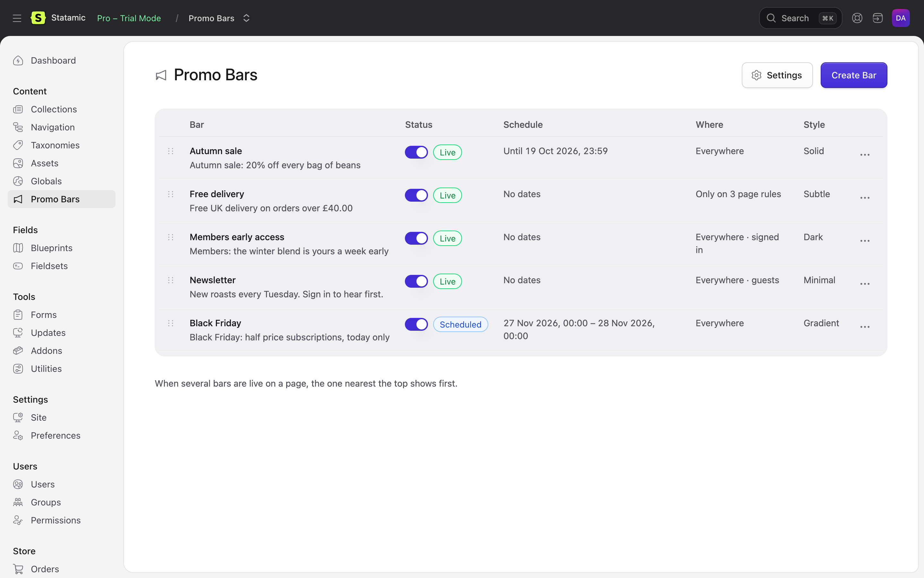Turn off Members early access toggle

point(416,238)
